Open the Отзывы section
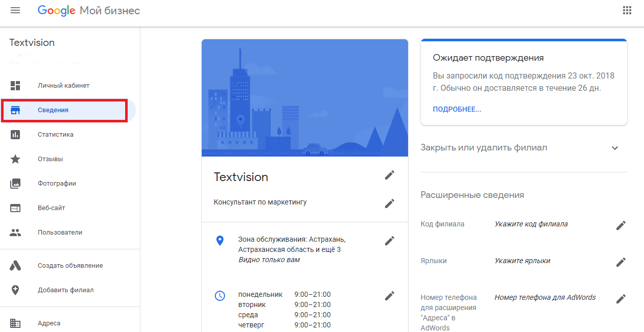 point(51,159)
